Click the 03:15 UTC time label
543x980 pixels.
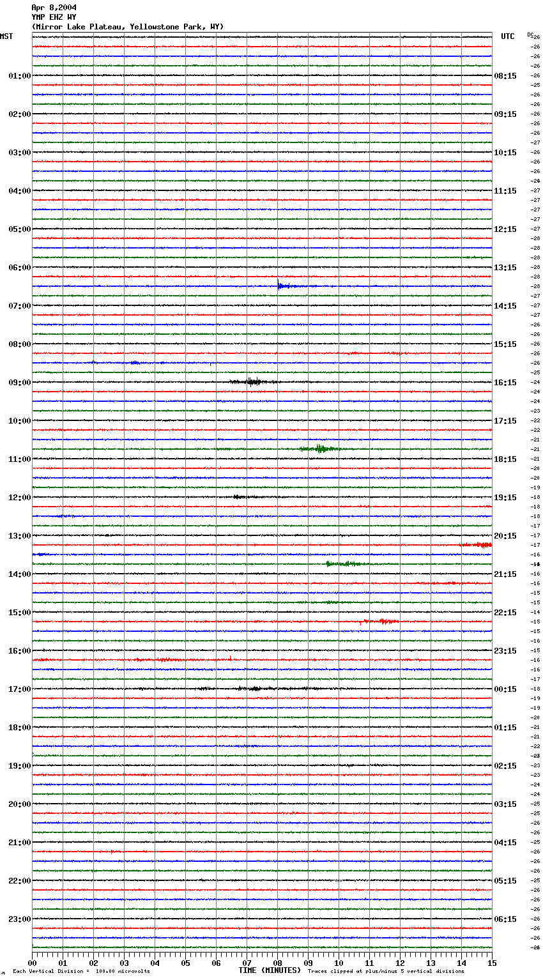[505, 804]
